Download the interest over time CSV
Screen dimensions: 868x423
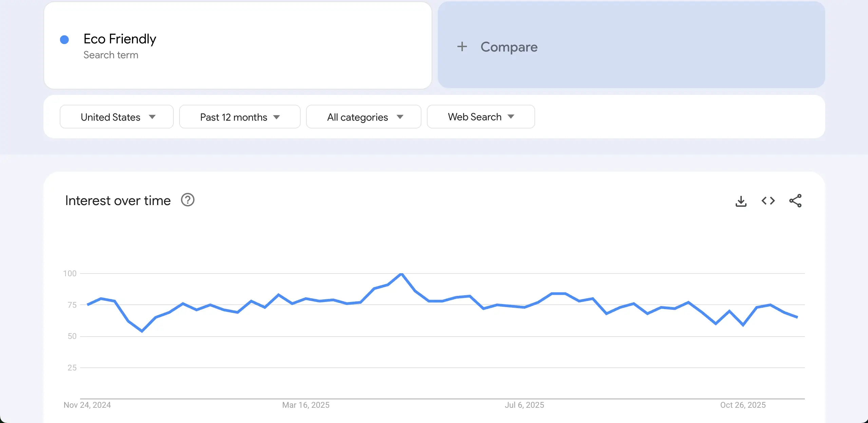point(741,201)
